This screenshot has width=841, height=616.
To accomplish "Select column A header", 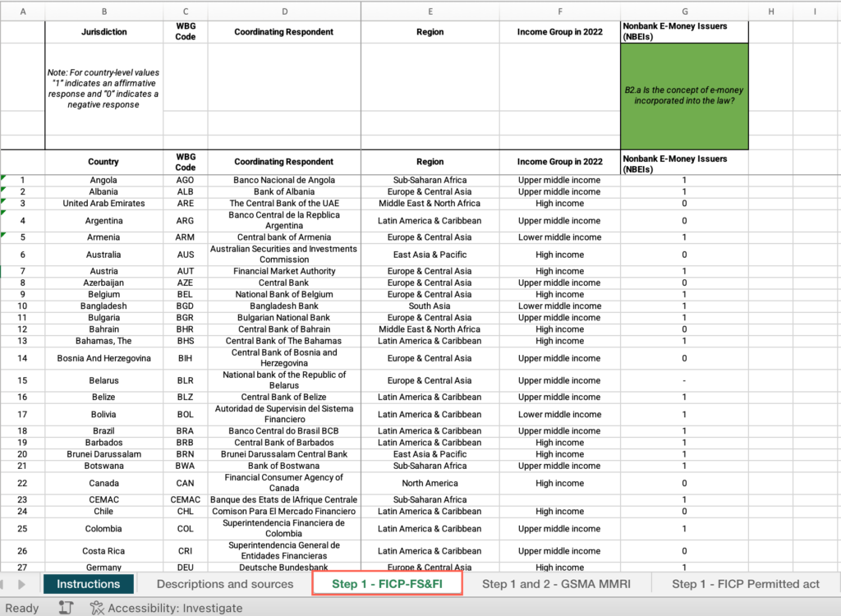I will tap(22, 11).
